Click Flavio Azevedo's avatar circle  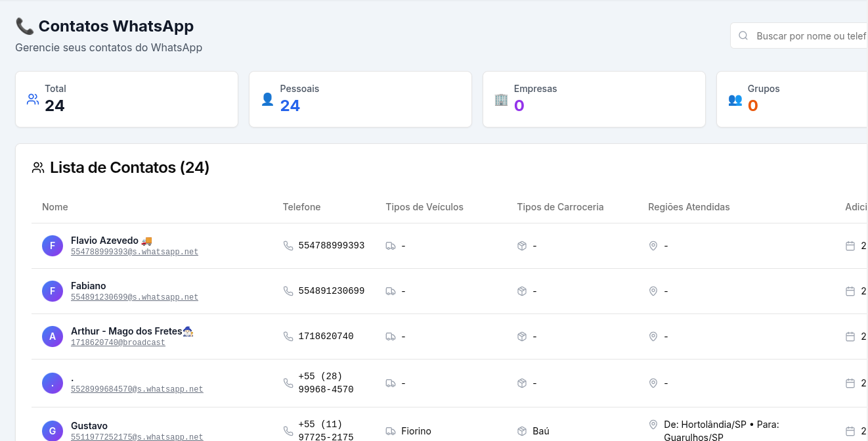53,246
